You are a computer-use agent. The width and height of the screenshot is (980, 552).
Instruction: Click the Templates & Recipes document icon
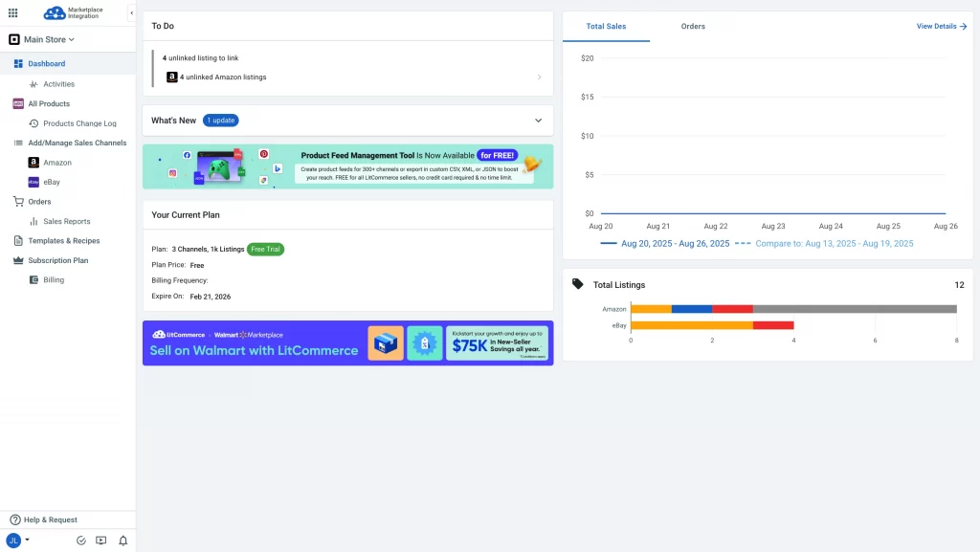[x=18, y=241]
